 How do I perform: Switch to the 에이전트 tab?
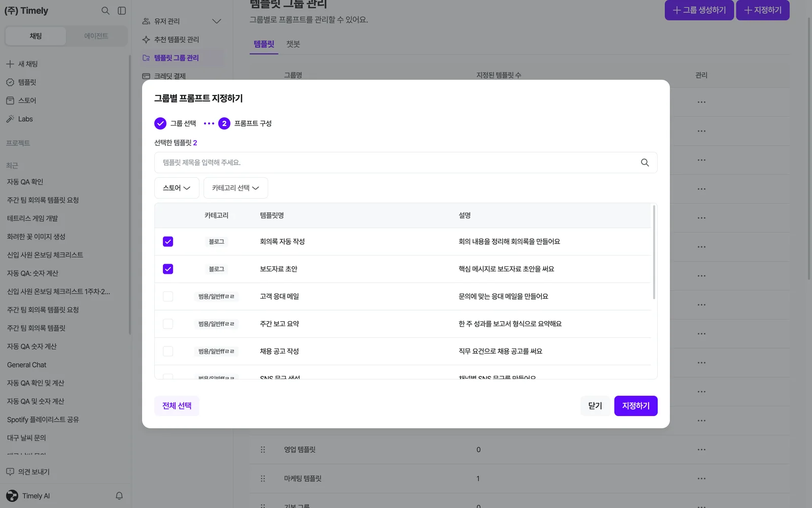point(96,36)
